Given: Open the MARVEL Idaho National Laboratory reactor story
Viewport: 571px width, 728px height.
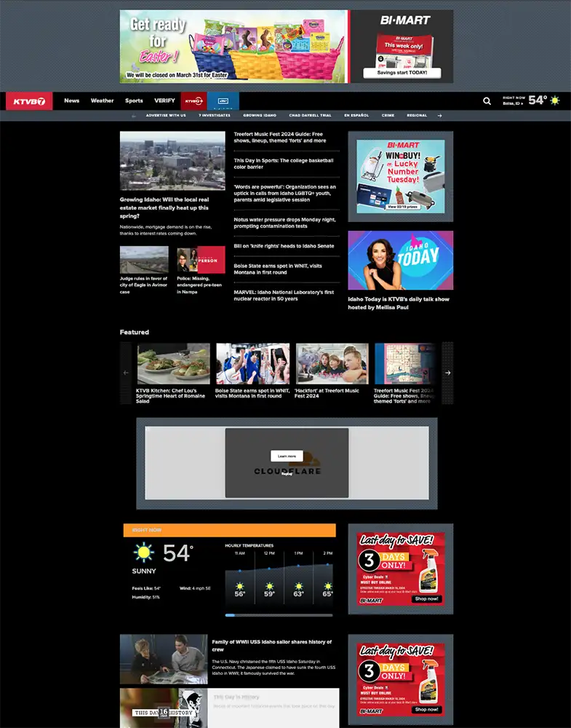Looking at the screenshot, I should click(284, 296).
